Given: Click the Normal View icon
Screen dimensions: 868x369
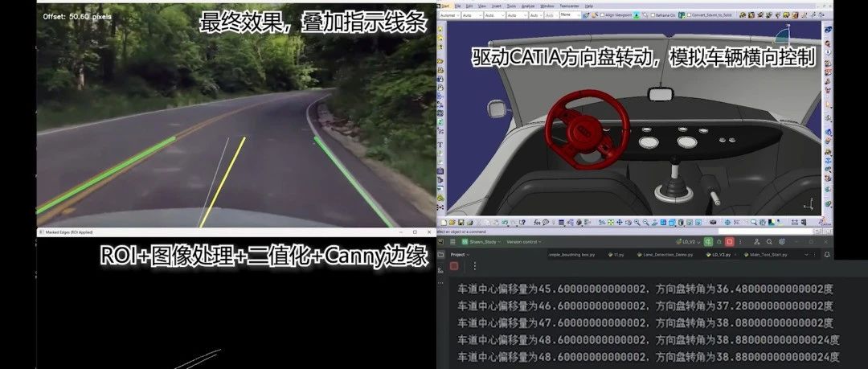Looking at the screenshot, I should click(655, 222).
